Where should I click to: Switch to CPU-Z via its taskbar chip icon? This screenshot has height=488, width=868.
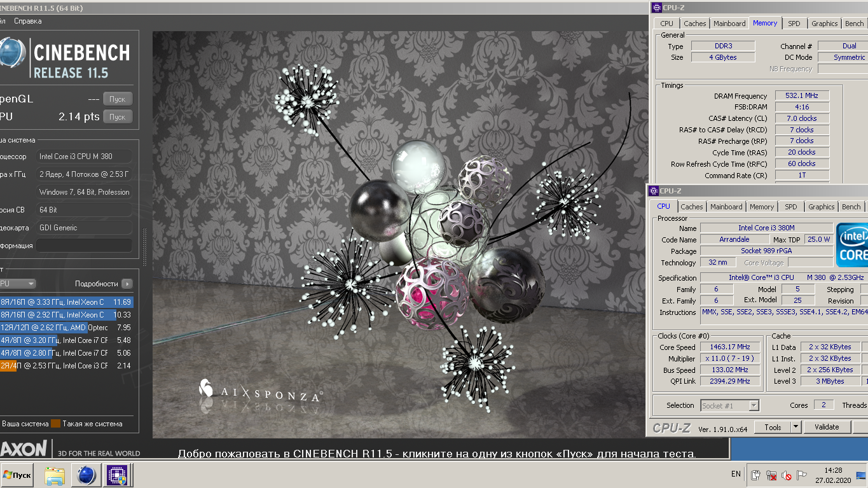tap(117, 475)
